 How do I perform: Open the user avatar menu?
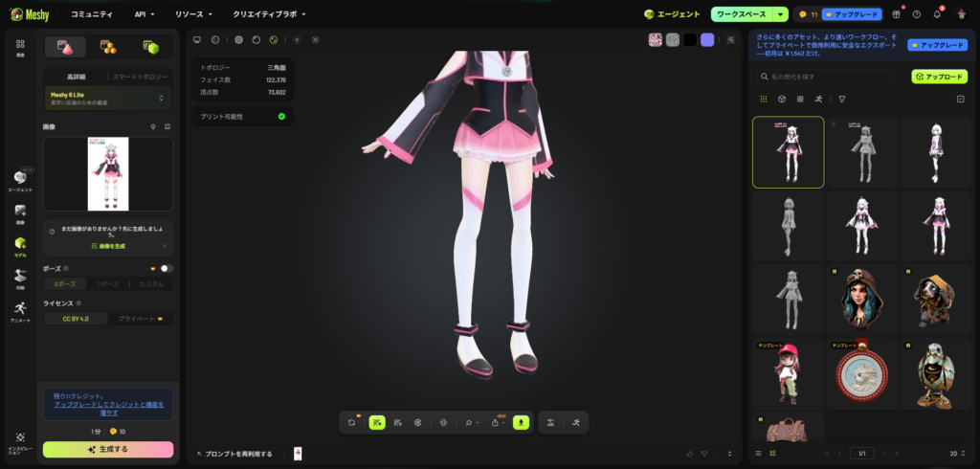pyautogui.click(x=961, y=13)
